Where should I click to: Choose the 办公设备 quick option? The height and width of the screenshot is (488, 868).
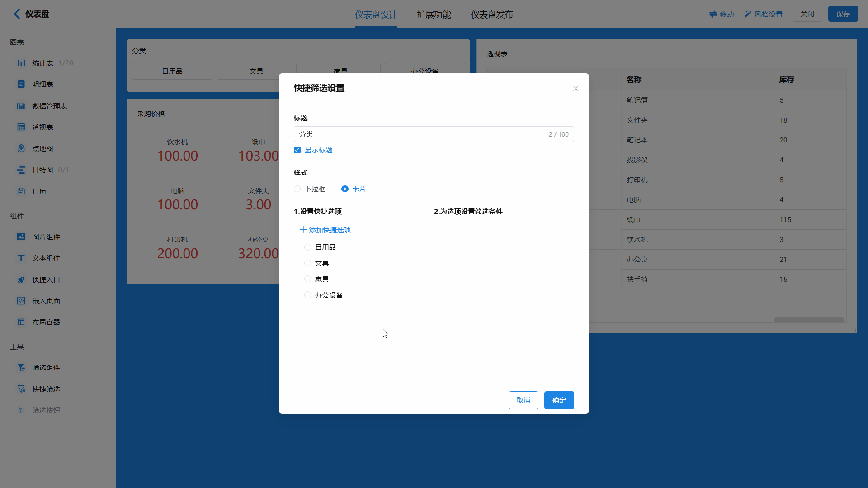[307, 295]
